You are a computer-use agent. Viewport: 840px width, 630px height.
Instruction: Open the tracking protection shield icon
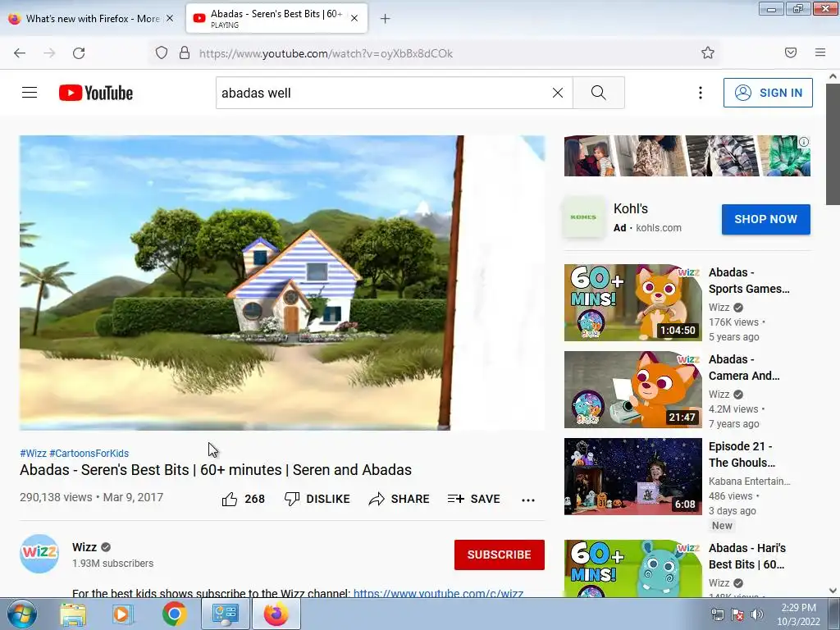pos(162,53)
